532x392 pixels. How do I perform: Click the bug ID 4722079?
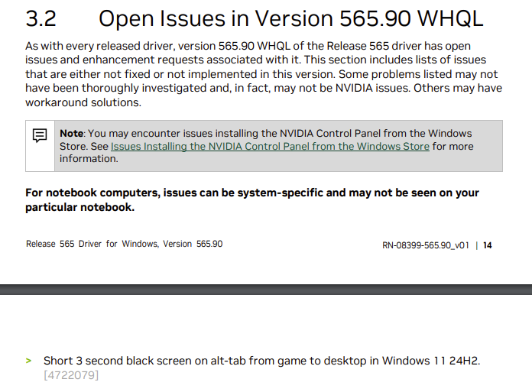[x=71, y=374]
